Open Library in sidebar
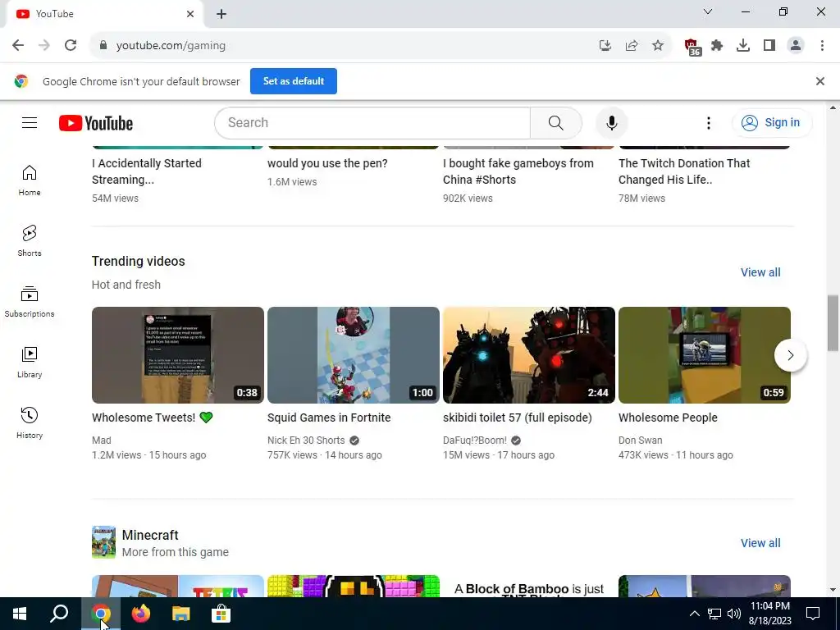This screenshot has width=840, height=630. (30, 363)
